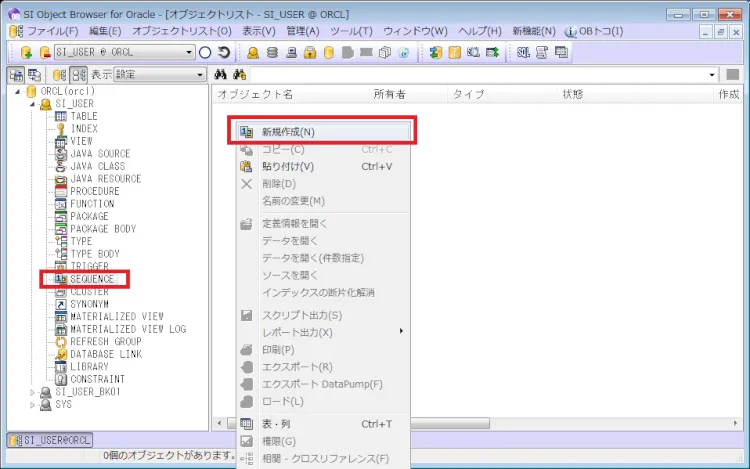Click the padlock icon in toolbar
The image size is (750, 469).
click(x=310, y=52)
